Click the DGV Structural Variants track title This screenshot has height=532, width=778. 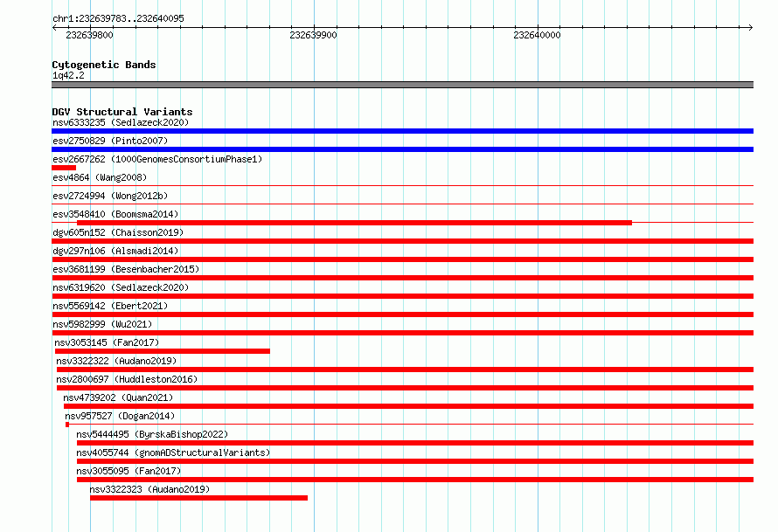(x=122, y=112)
